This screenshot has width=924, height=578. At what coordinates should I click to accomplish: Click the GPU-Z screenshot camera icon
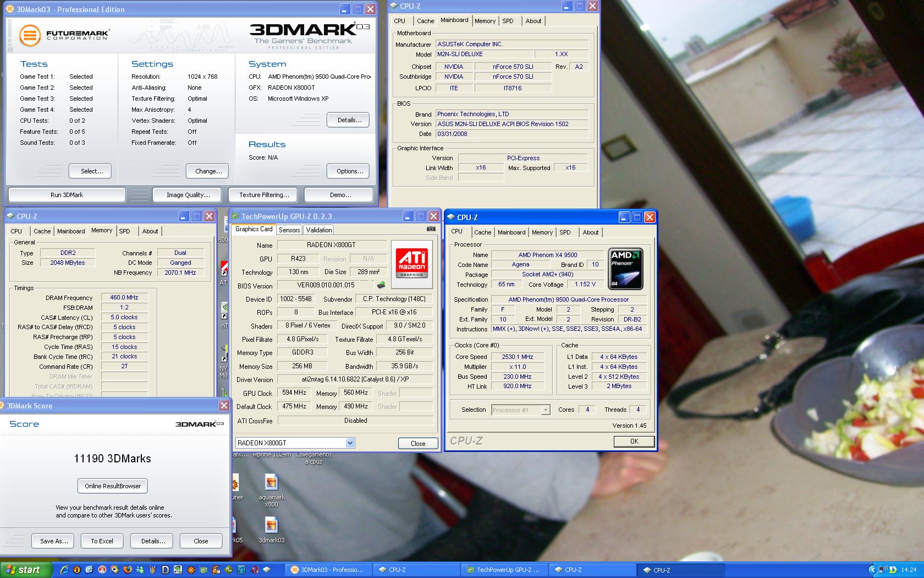click(x=431, y=229)
